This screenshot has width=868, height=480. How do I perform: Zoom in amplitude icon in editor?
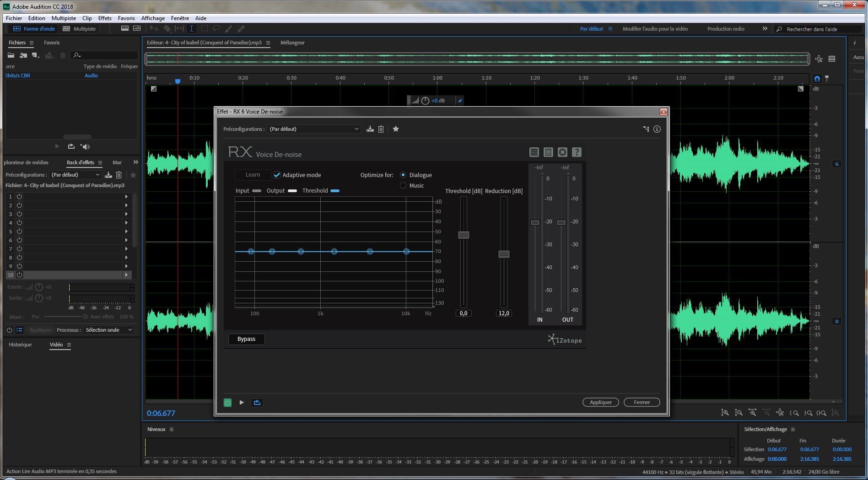(725, 413)
